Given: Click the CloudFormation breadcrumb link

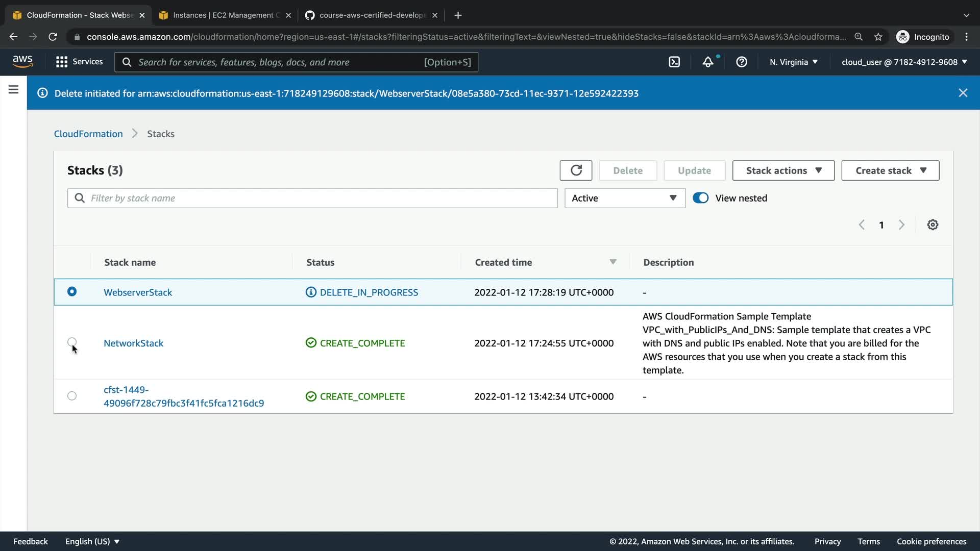Looking at the screenshot, I should pos(88,134).
